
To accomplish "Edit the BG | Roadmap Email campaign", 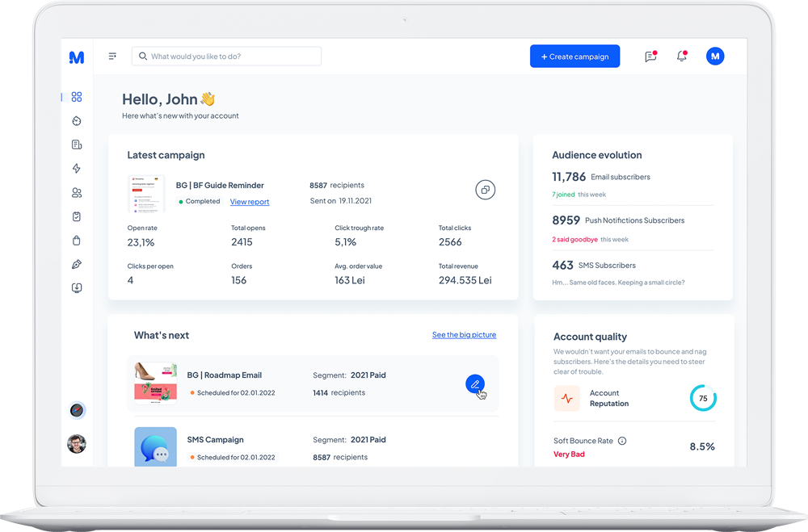I will (475, 384).
